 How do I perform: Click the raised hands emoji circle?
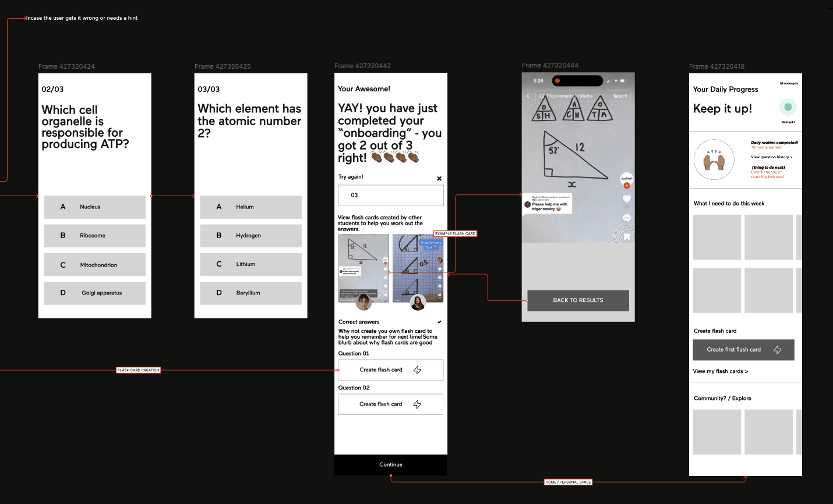tap(714, 159)
